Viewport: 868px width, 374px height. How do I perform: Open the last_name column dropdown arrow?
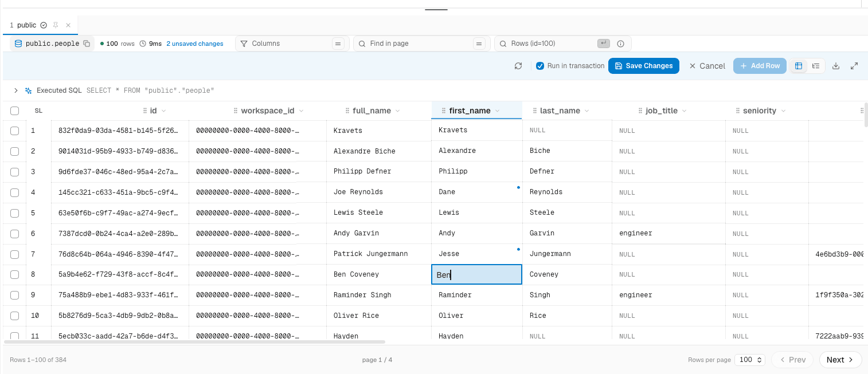point(587,111)
